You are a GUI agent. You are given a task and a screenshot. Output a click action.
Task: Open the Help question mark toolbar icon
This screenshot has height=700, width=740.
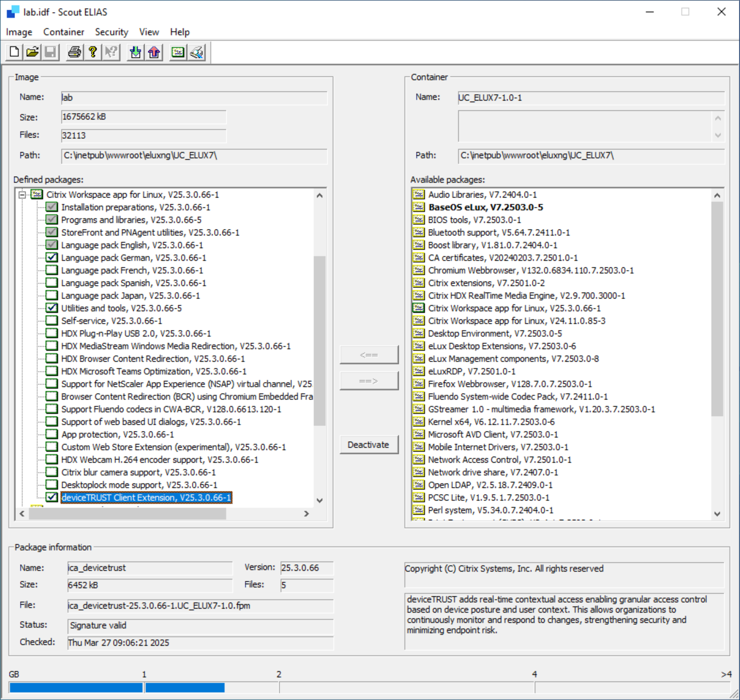[x=93, y=52]
